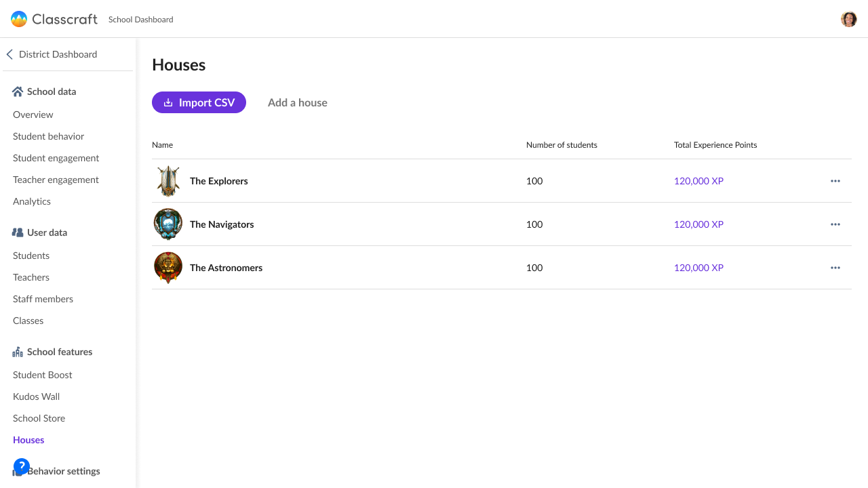Open more options for The Explorers

tap(835, 181)
